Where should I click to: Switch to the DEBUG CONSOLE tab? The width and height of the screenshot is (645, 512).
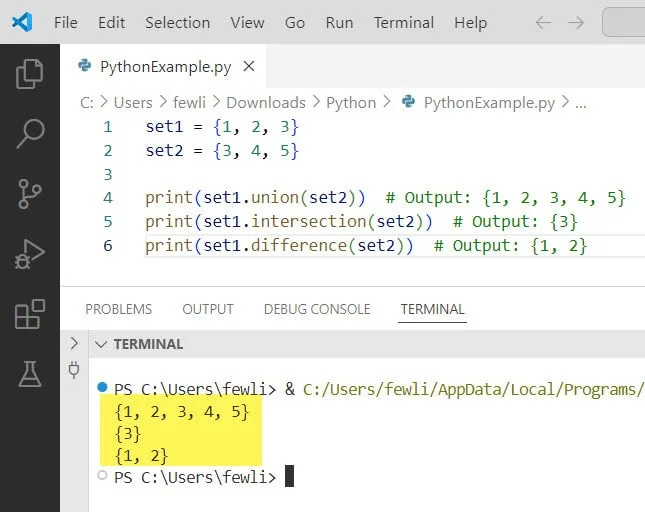pyautogui.click(x=317, y=309)
